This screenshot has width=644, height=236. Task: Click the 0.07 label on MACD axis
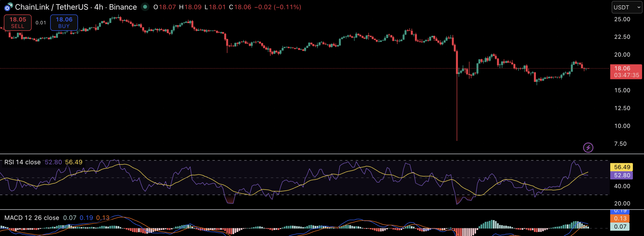point(620,227)
